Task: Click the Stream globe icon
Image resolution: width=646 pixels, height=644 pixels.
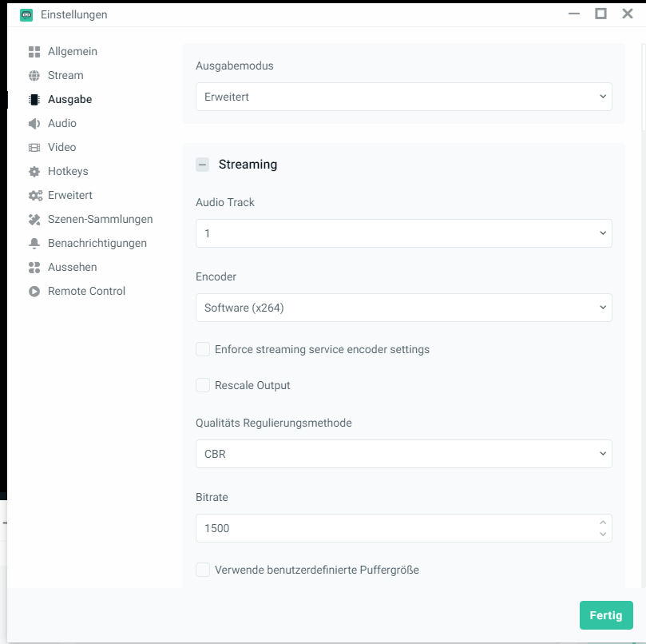Action: point(34,76)
